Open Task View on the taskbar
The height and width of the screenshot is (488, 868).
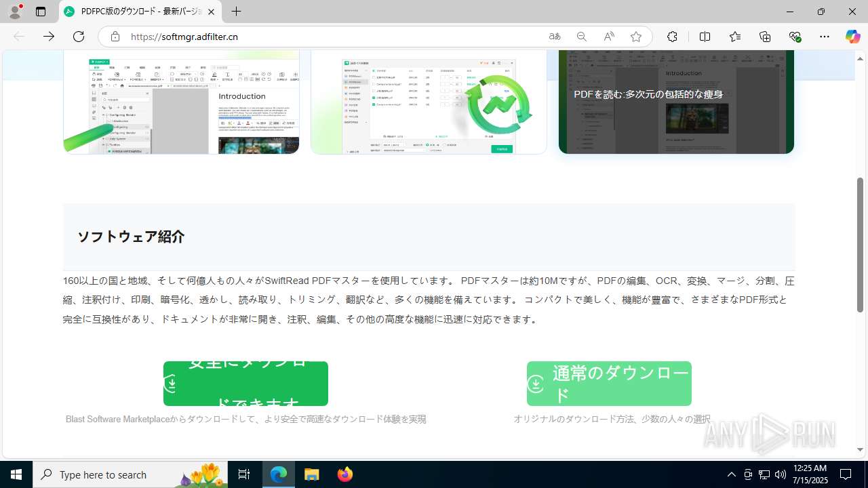click(x=244, y=474)
